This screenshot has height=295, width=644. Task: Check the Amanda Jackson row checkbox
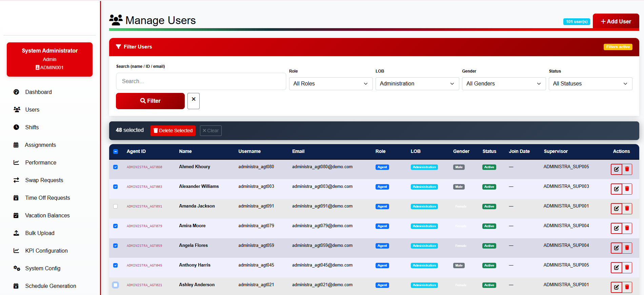(116, 206)
